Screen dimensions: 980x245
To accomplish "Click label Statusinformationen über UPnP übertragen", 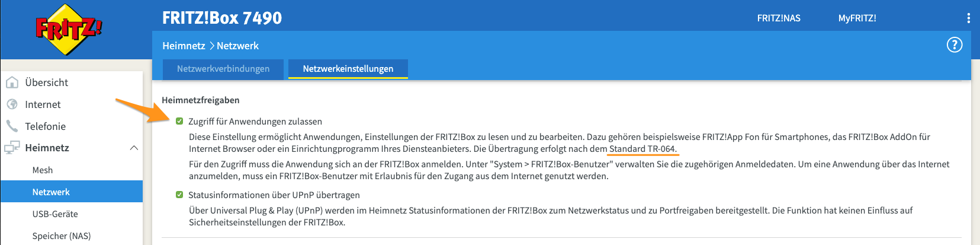I will pyautogui.click(x=274, y=195).
